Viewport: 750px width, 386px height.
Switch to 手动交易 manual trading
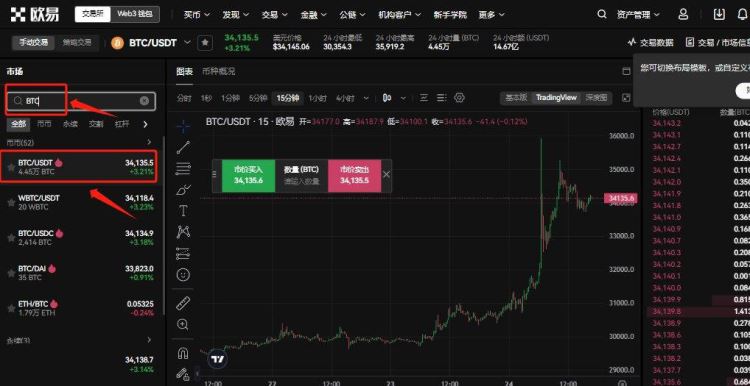point(33,43)
